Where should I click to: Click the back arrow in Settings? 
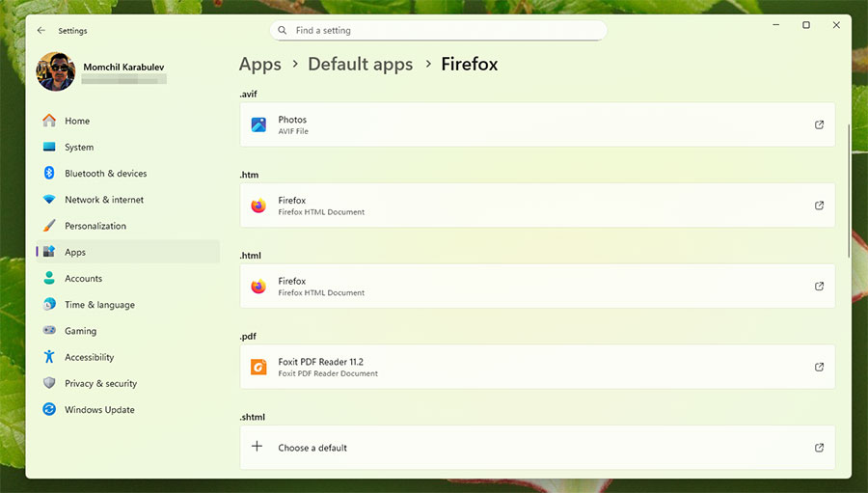[x=41, y=31]
